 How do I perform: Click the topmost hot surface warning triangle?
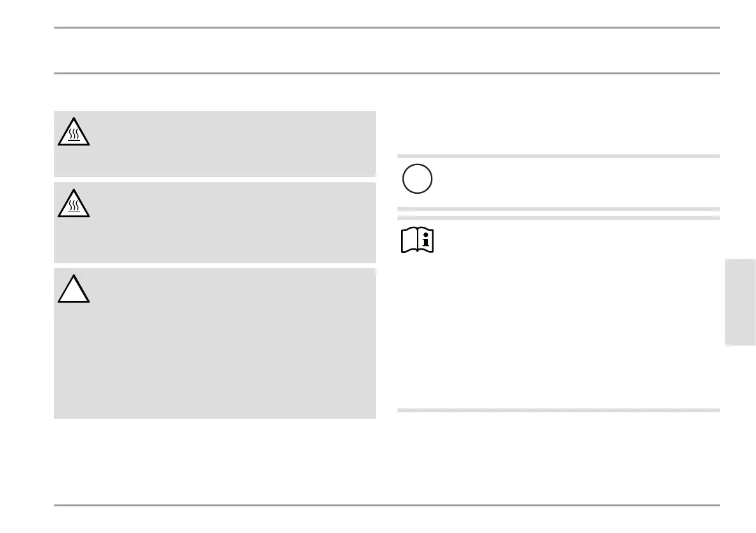tap(74, 132)
